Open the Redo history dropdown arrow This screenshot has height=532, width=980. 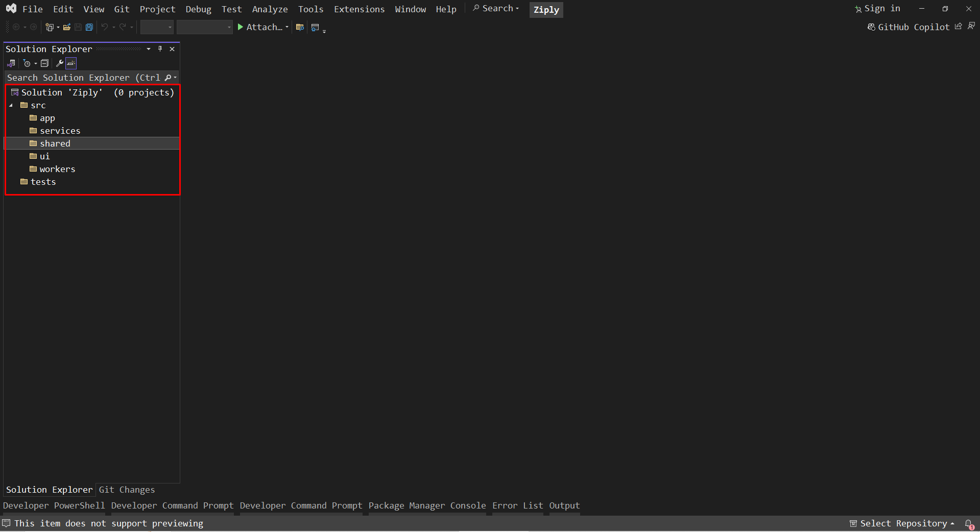tap(131, 27)
